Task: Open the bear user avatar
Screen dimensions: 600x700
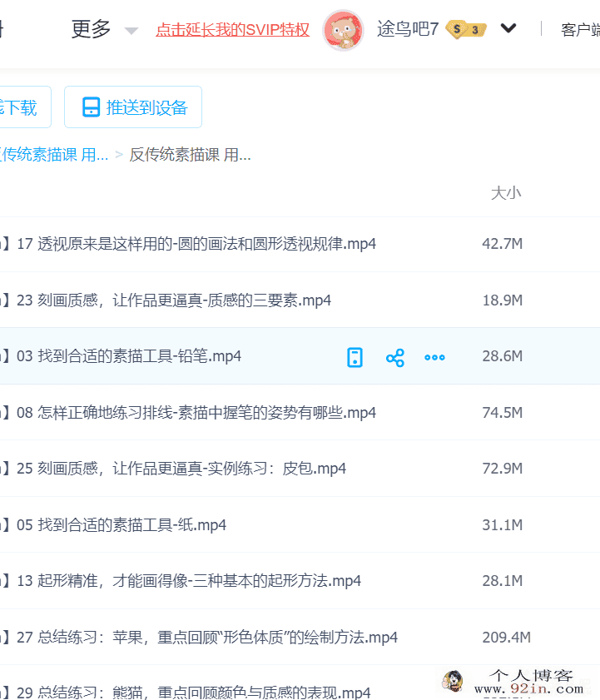Action: tap(343, 30)
